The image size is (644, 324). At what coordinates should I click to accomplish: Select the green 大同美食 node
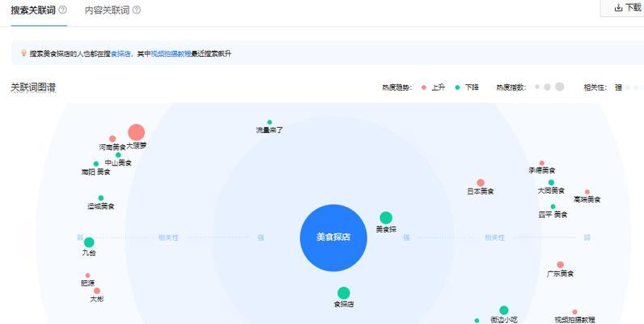click(x=551, y=182)
